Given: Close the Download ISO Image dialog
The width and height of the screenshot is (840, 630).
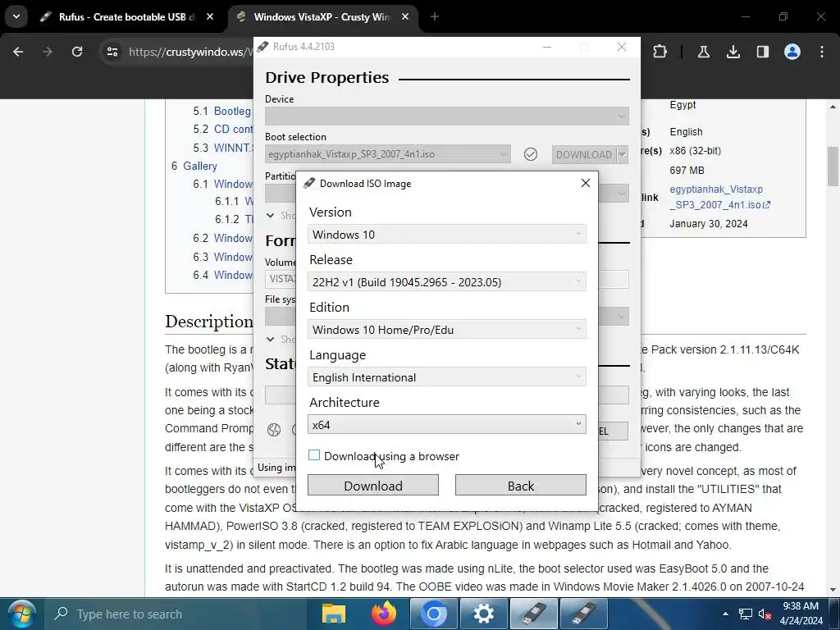Looking at the screenshot, I should [586, 183].
